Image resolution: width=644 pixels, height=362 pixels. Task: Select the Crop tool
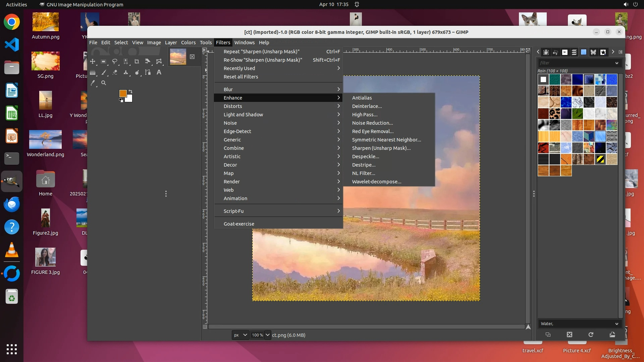coord(137,61)
